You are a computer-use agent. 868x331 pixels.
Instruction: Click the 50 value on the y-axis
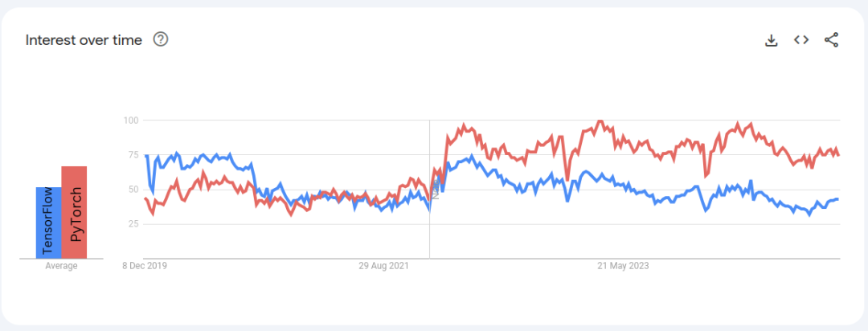coord(131,189)
